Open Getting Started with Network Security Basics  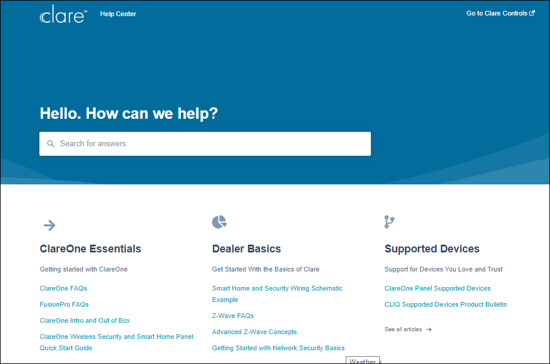pos(278,348)
